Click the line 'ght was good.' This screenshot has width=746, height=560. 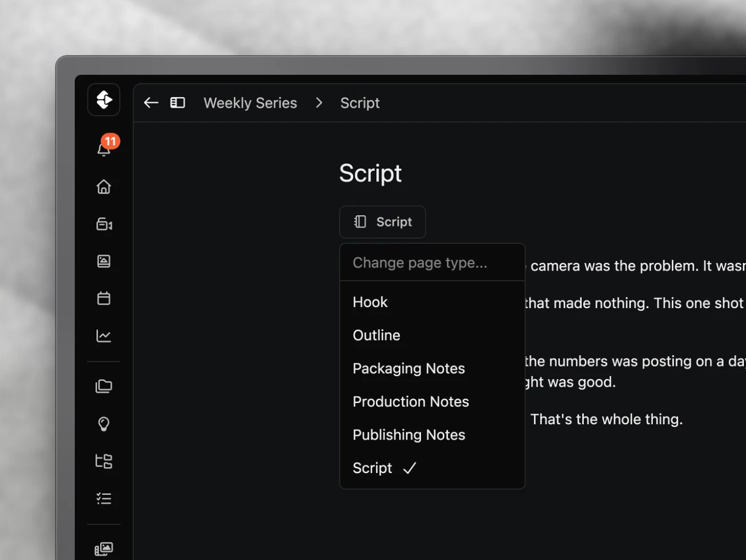(x=571, y=382)
